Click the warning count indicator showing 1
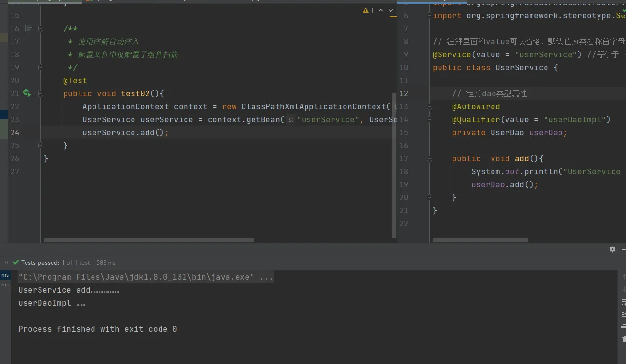 point(368,10)
